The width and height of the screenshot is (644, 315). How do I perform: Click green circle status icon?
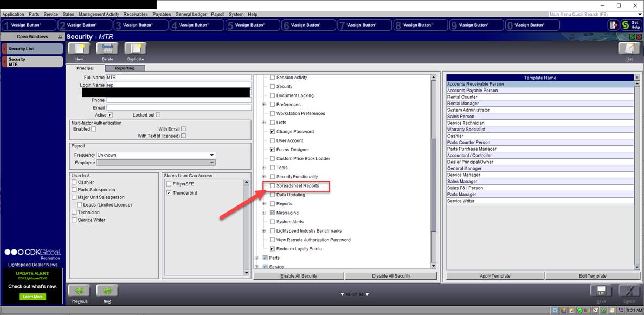580,311
